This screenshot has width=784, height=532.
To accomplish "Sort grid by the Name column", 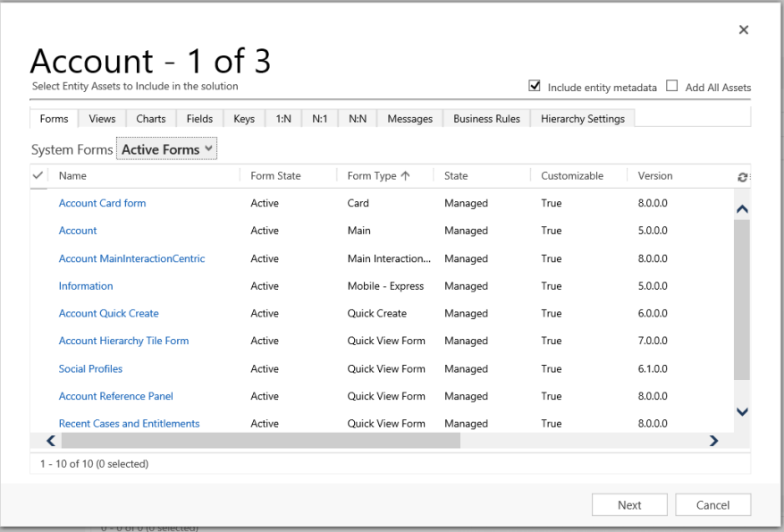I will 73,176.
